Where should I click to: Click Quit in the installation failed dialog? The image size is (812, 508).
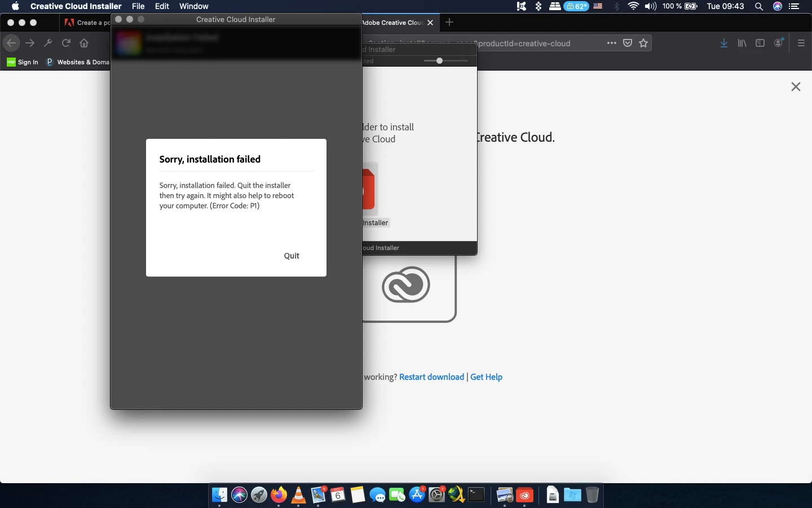[292, 256]
